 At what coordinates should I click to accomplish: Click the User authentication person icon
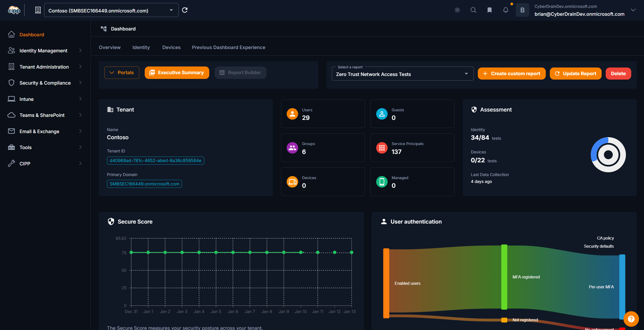tap(384, 222)
